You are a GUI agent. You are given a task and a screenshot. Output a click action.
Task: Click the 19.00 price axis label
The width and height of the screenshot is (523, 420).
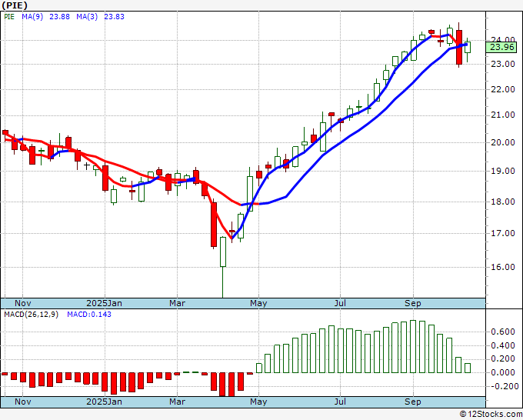pyautogui.click(x=502, y=171)
